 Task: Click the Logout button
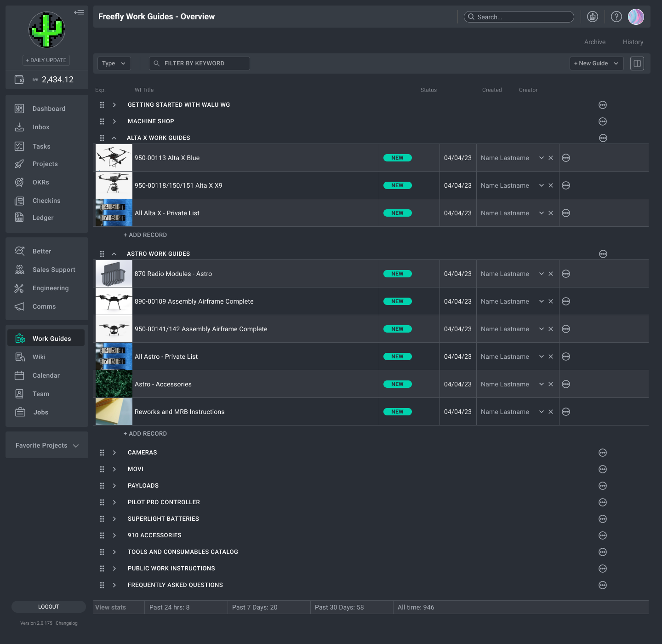coord(49,607)
